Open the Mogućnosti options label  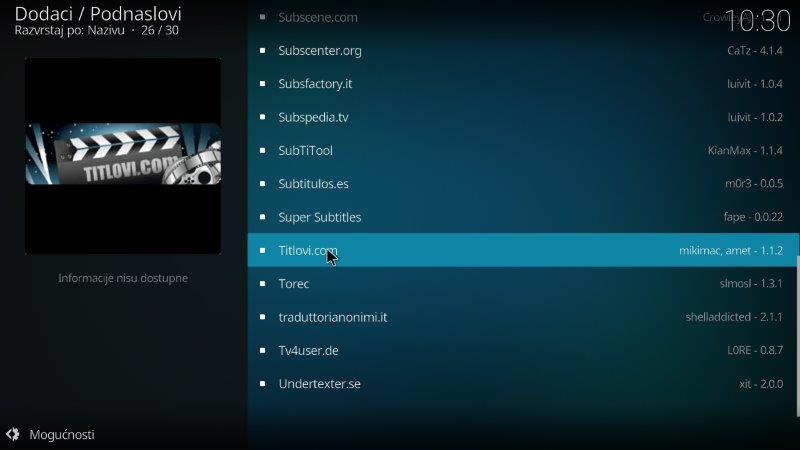click(62, 435)
